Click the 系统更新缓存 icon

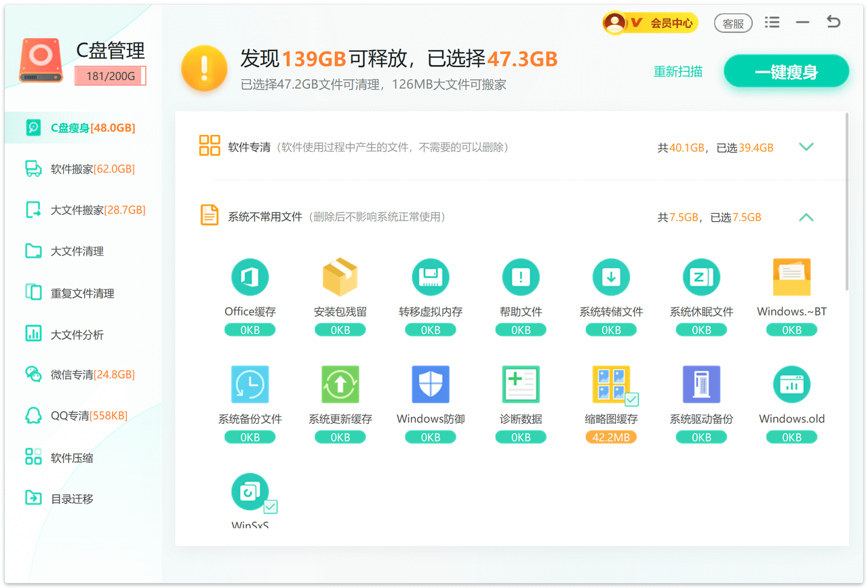point(340,385)
